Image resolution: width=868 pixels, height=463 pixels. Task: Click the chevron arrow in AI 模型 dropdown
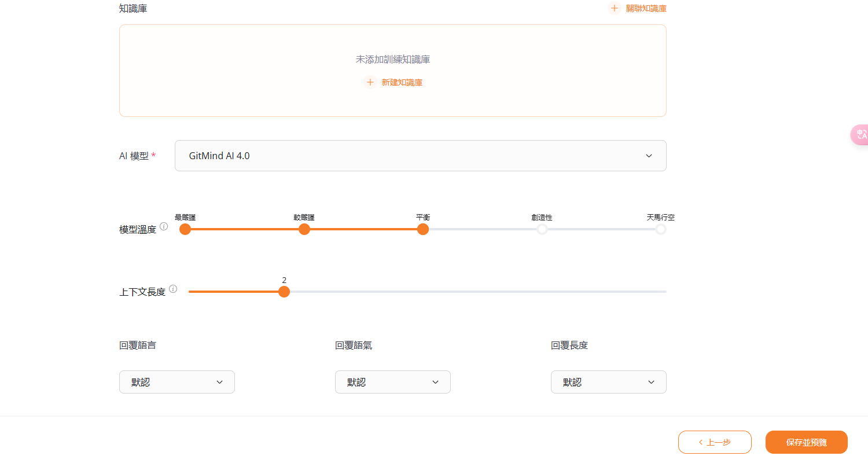[x=649, y=156]
